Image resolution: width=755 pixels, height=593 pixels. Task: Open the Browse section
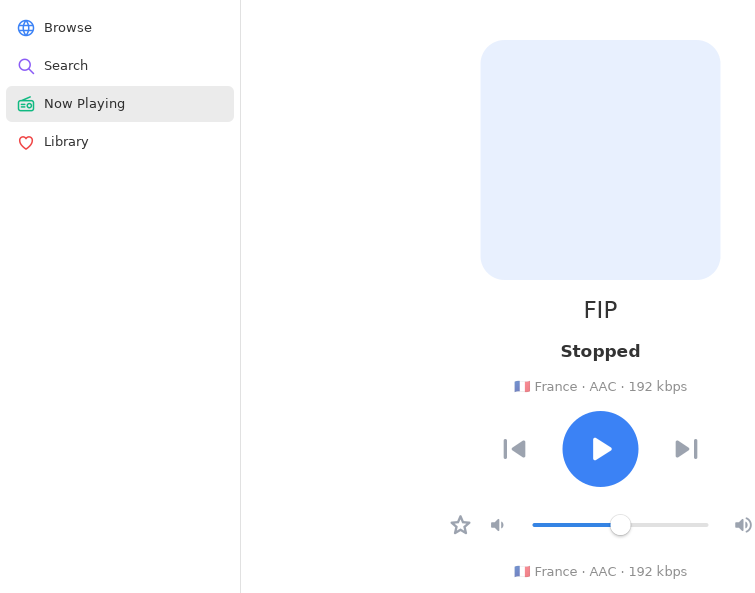120,28
